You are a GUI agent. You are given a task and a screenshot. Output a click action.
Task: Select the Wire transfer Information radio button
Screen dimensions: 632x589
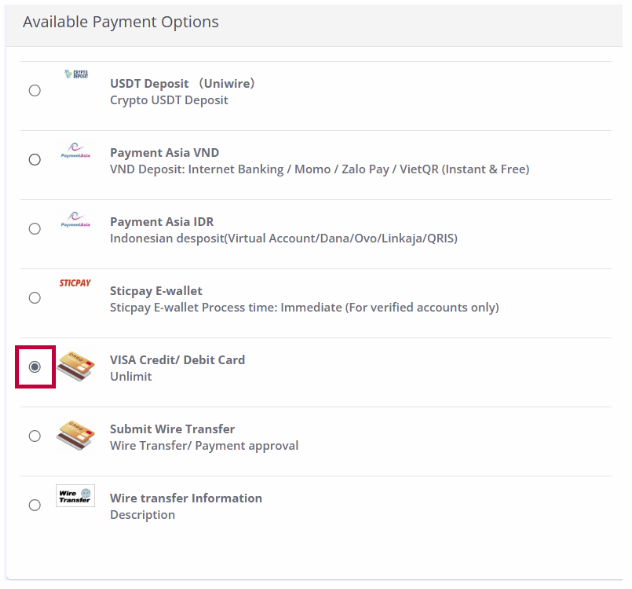[35, 505]
